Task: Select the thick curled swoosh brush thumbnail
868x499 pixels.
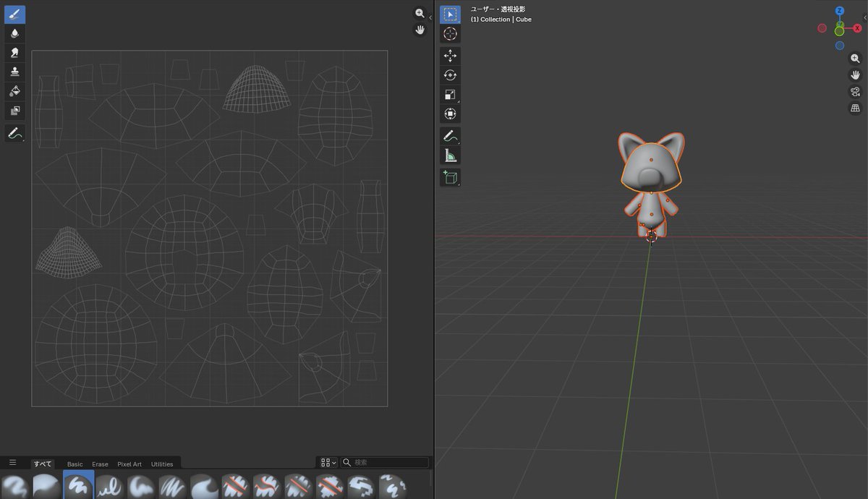Action: tap(205, 485)
